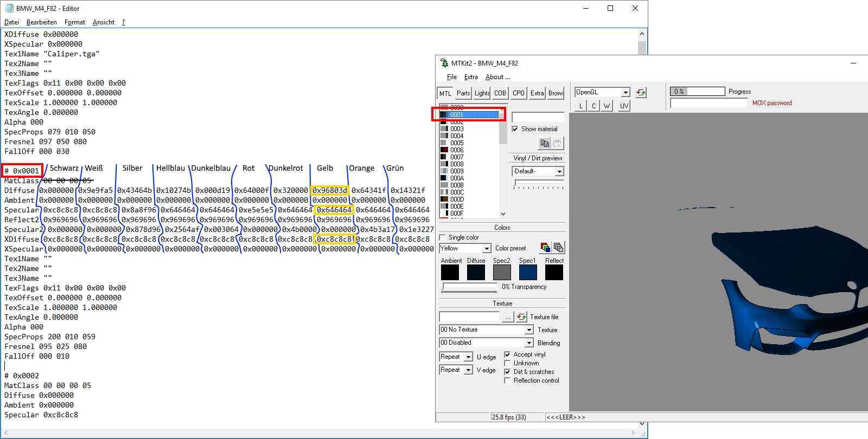Viewport: 868px width, 439px height.
Task: Click the copy material icon
Action: [x=545, y=143]
